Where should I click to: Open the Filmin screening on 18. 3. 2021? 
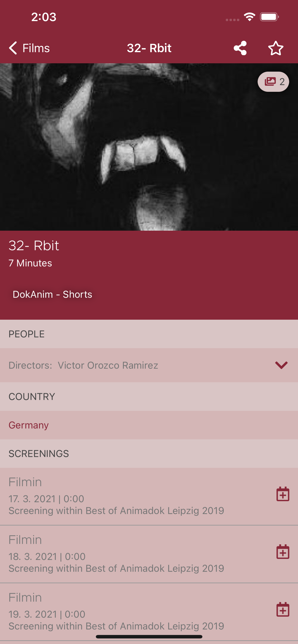coord(116,554)
